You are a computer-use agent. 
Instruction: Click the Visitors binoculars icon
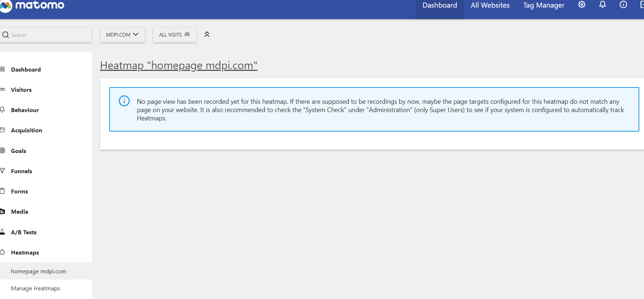point(3,89)
